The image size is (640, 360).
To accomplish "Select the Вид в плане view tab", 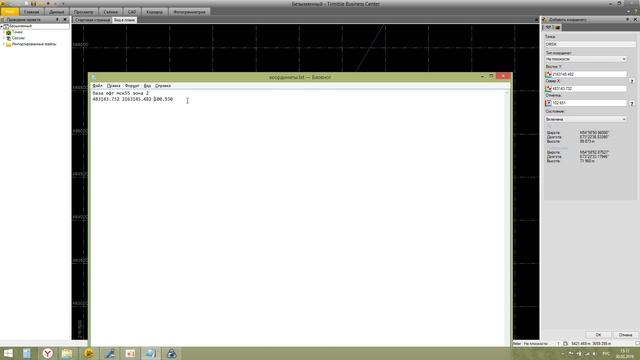I will coord(124,20).
